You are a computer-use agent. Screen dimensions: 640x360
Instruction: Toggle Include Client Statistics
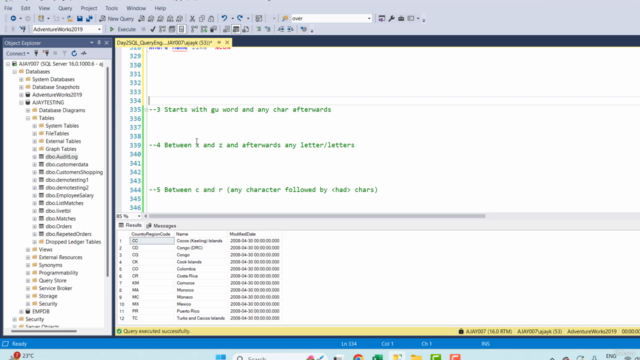click(x=213, y=29)
